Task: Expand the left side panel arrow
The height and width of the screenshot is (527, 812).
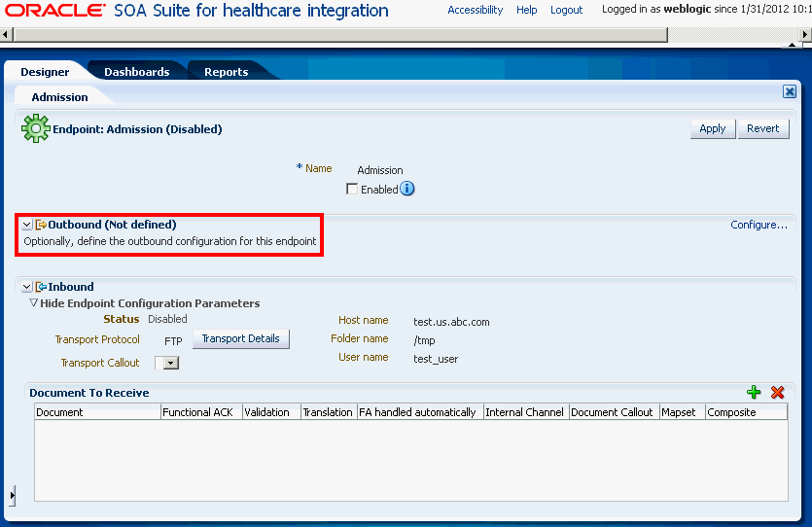Action: (x=13, y=496)
